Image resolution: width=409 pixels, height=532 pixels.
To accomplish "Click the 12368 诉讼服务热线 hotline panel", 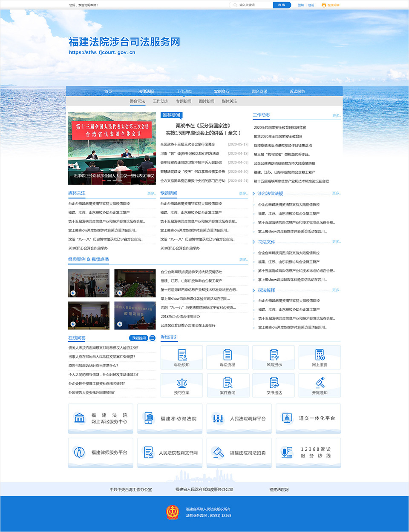I will [x=308, y=452].
